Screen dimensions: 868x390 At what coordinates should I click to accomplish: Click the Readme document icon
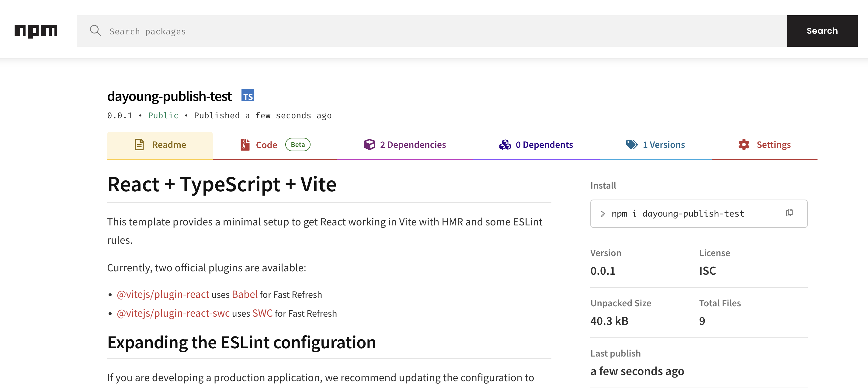pos(139,145)
